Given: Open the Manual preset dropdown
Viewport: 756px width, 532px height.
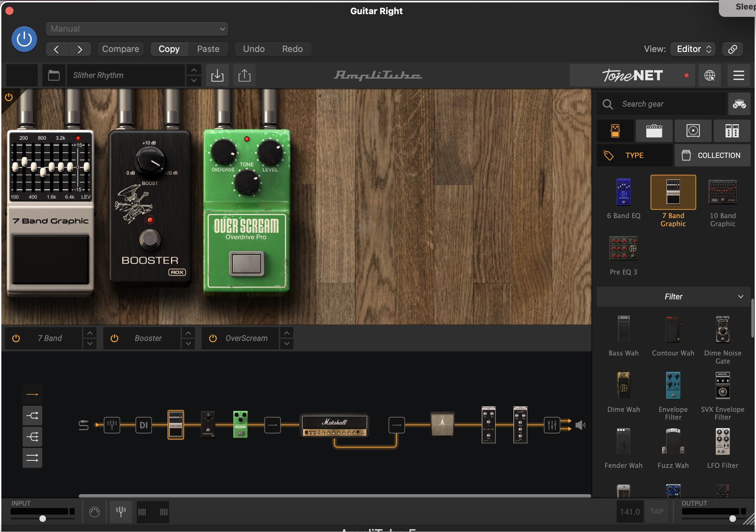Looking at the screenshot, I should [137, 29].
